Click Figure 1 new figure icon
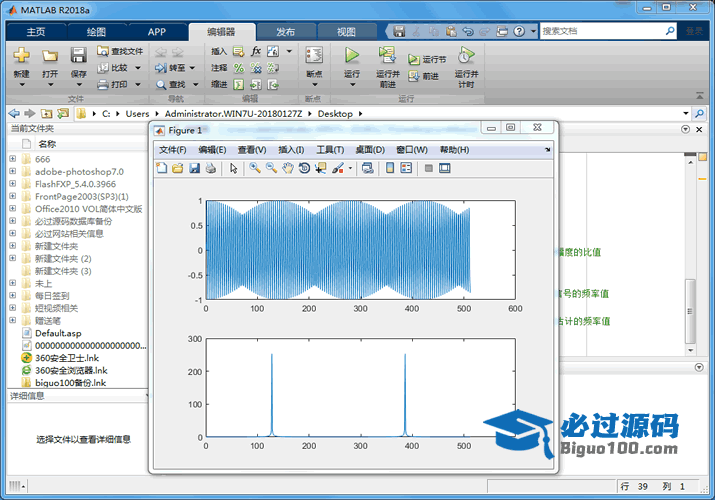The width and height of the screenshot is (715, 500). [x=161, y=168]
